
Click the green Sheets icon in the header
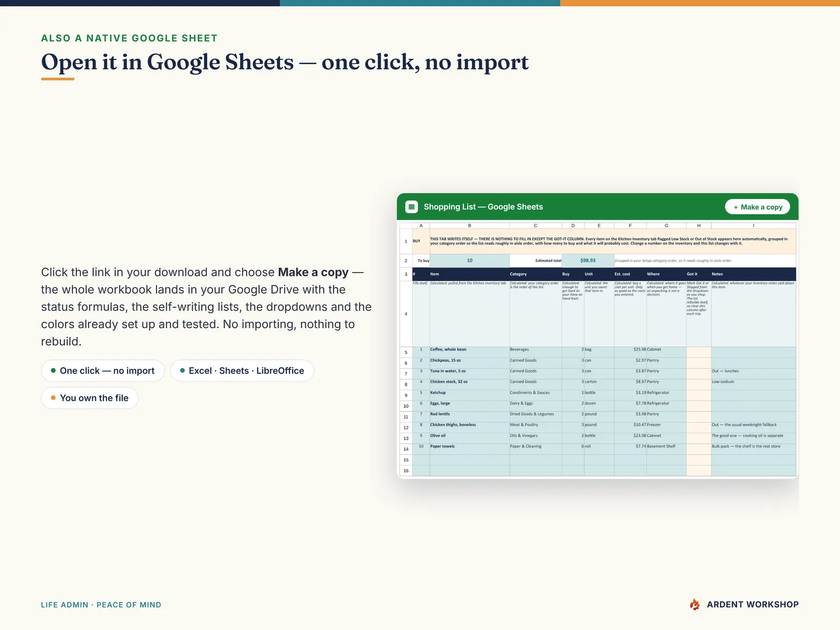(x=412, y=207)
